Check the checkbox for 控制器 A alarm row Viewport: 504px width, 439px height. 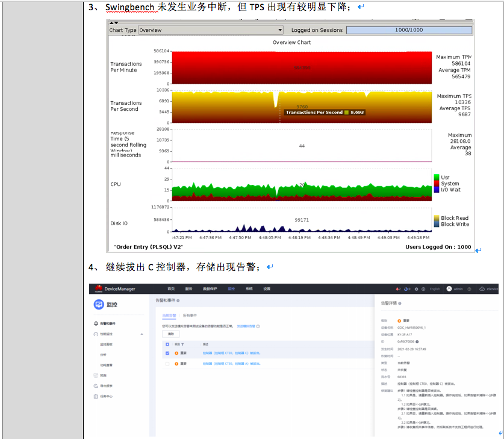167,364
